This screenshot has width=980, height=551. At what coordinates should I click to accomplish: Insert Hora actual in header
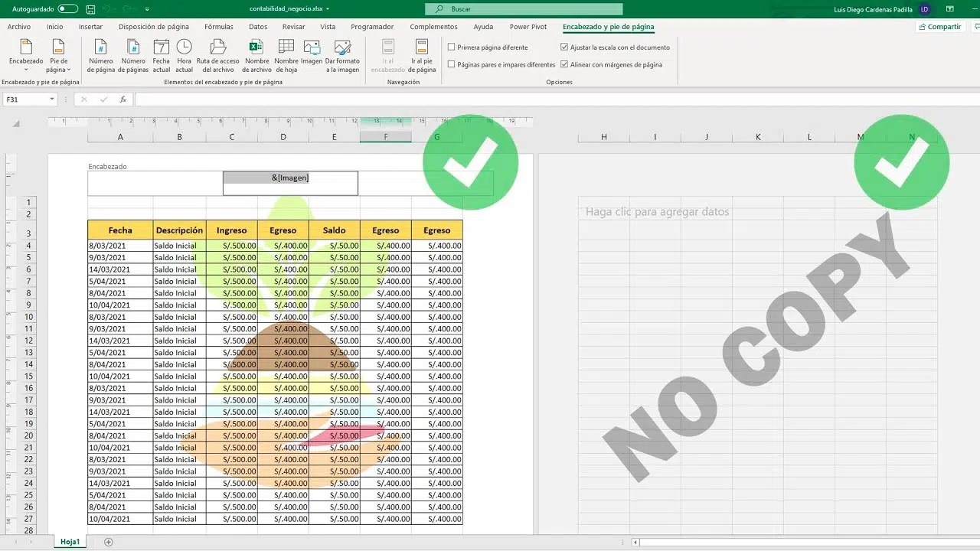(185, 56)
